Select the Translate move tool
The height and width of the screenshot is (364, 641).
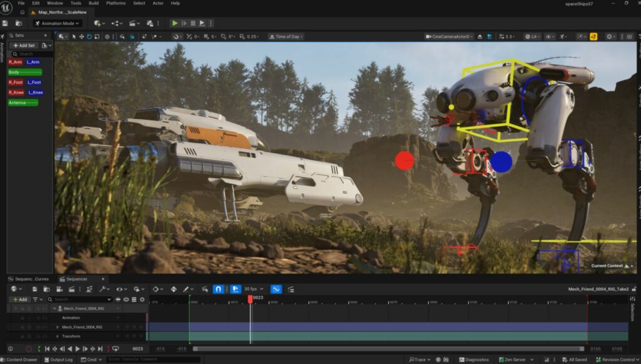82,36
